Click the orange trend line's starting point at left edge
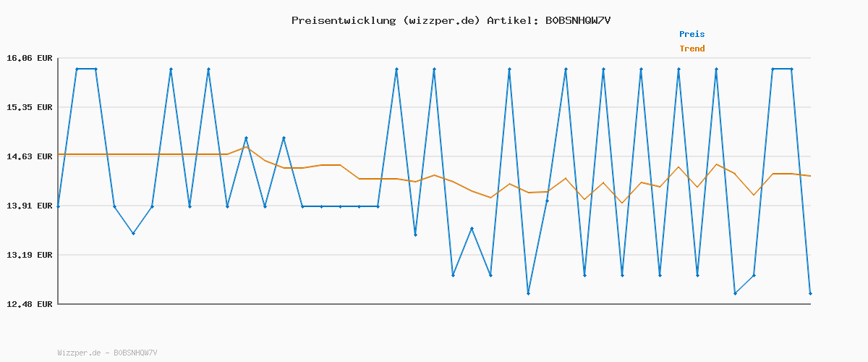 [59, 154]
